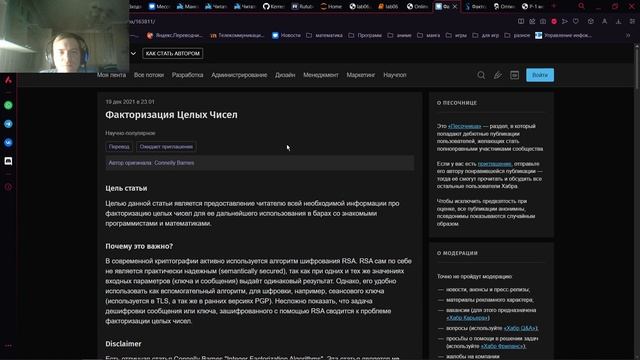Open the downloads icon in browser toolbar

[x=619, y=21]
